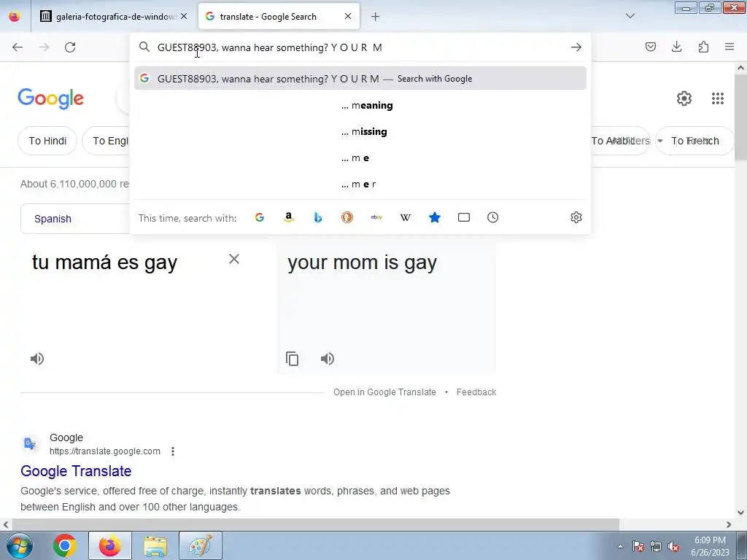Viewport: 747px width, 560px height.
Task: Go to the Google logo homepage
Action: coord(50,98)
